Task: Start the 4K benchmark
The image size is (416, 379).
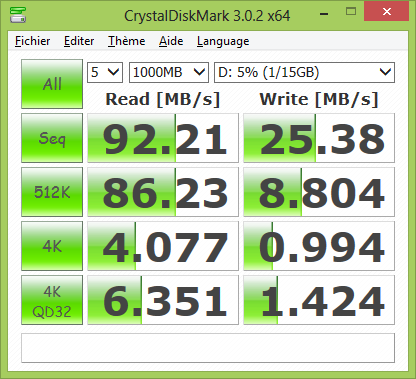Action: (52, 246)
